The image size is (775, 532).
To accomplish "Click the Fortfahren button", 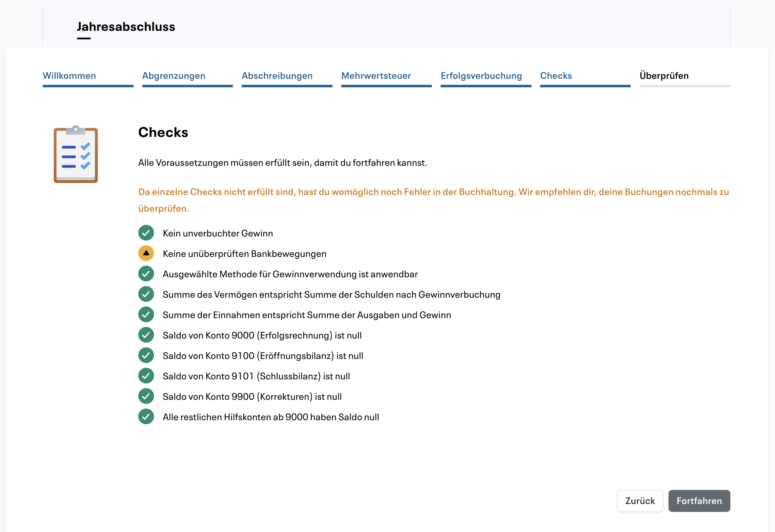I will click(699, 501).
